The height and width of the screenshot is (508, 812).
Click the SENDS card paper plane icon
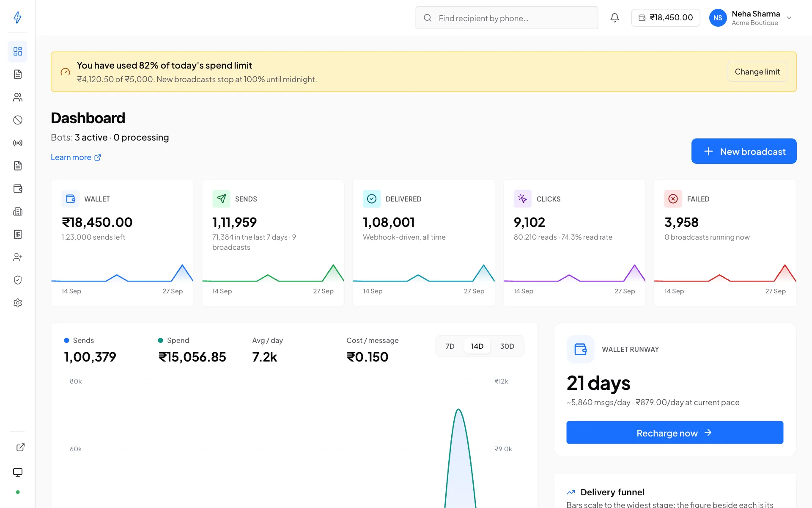pyautogui.click(x=221, y=199)
